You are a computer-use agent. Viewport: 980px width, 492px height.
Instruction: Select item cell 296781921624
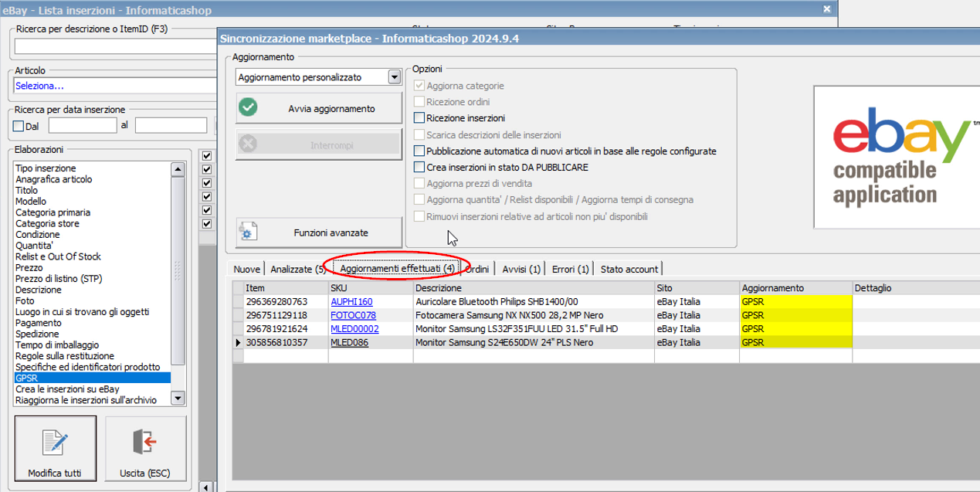click(x=286, y=329)
